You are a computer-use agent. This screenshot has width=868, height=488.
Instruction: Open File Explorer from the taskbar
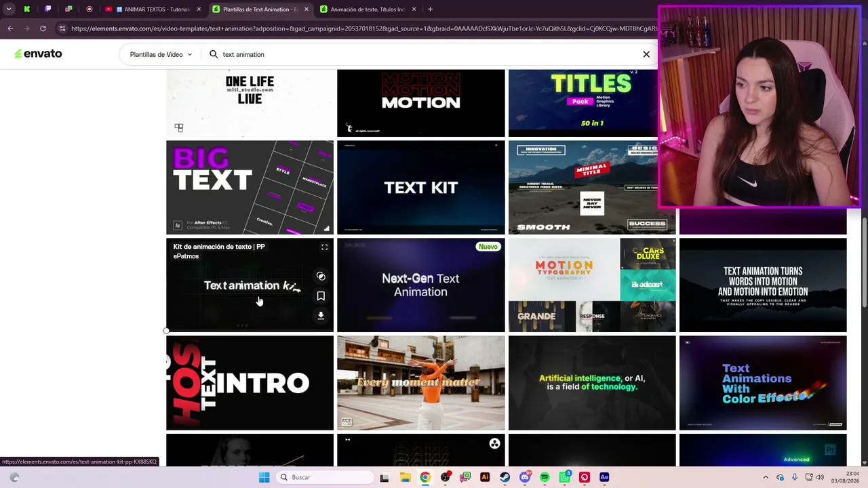click(x=405, y=477)
